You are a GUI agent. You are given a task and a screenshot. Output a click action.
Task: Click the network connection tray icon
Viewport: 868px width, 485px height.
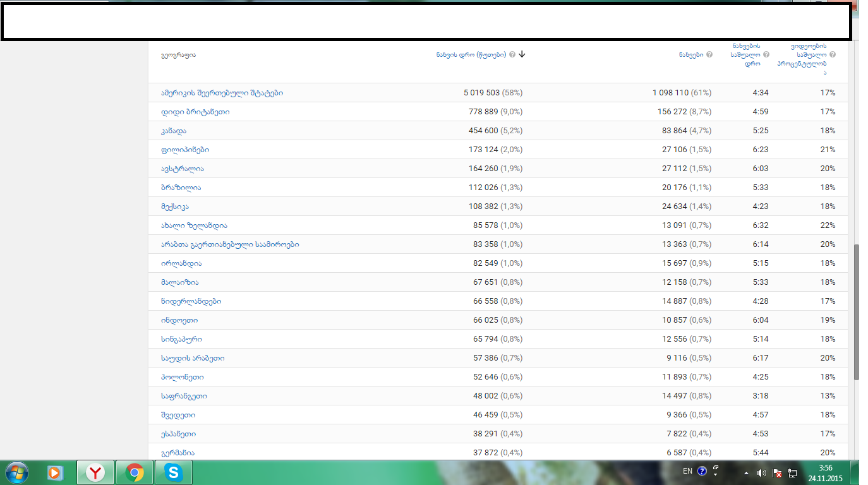coord(793,472)
